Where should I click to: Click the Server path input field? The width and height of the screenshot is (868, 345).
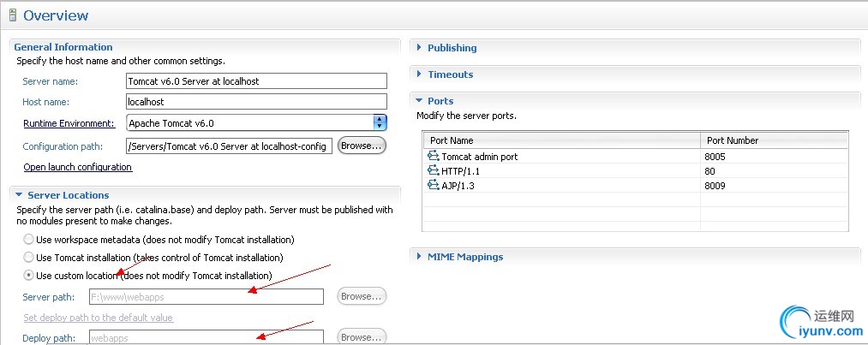click(x=206, y=296)
